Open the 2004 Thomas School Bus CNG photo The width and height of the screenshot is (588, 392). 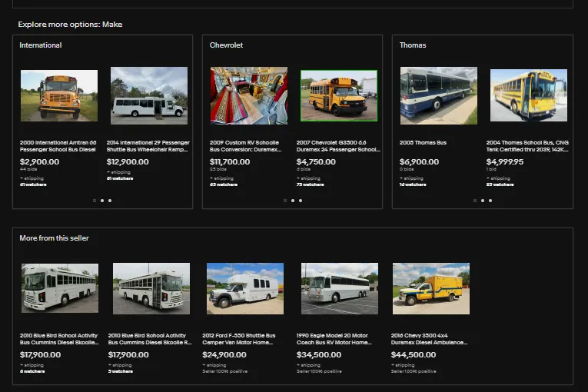tap(529, 95)
